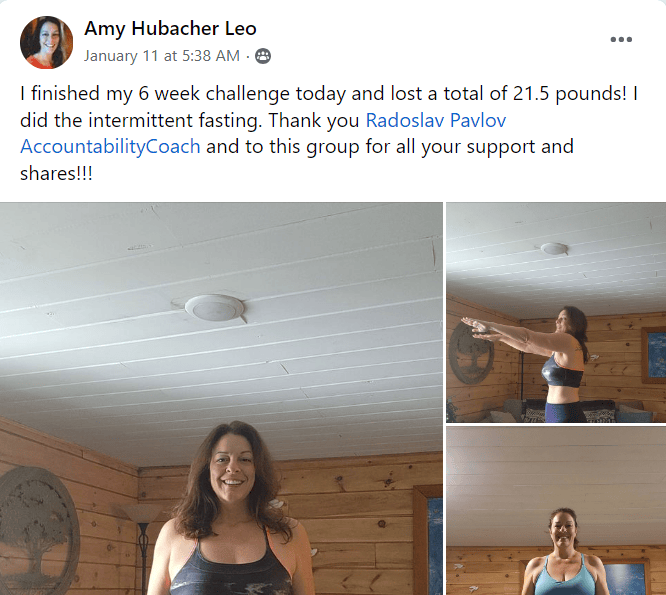Open the photo with arms outstretched

tap(556, 312)
